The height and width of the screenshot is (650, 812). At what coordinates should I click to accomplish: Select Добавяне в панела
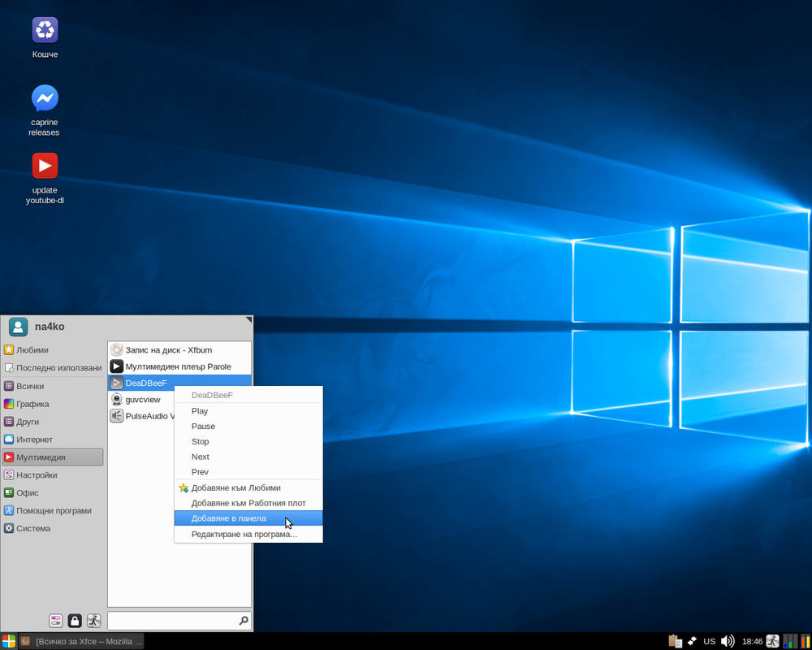248,518
